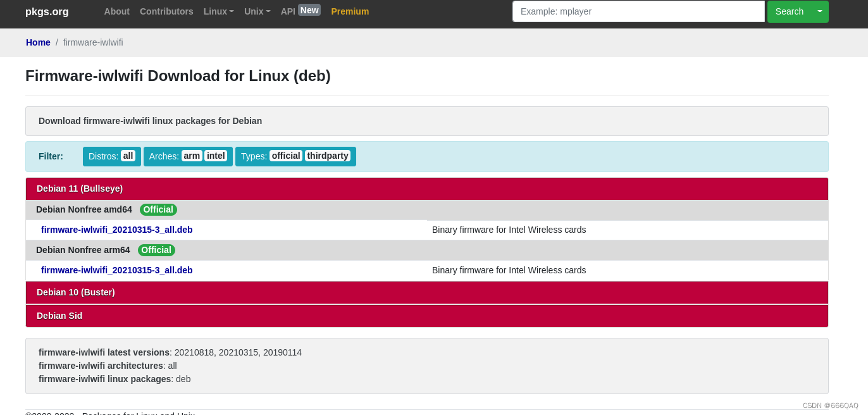The image size is (868, 415).
Task: Open the amd64 firmware-iwlwifi deb package link
Action: click(117, 230)
